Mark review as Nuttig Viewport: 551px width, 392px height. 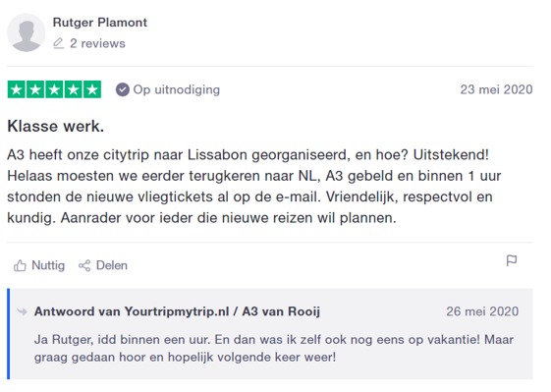pos(39,265)
